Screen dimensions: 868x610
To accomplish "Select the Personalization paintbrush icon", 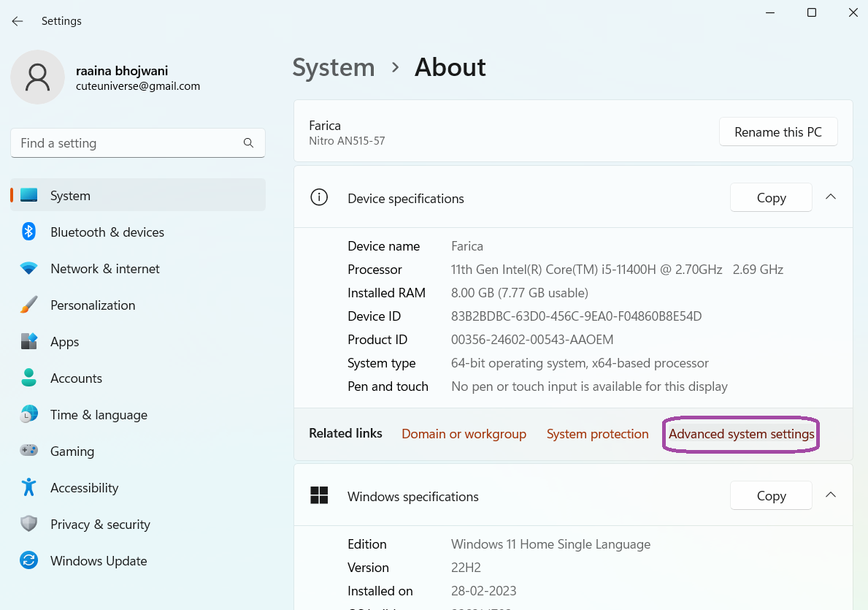I will point(28,305).
